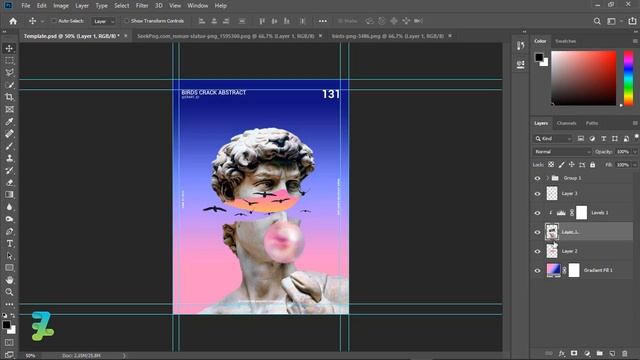Select the Rectangular Marquee tool
Image resolution: width=640 pixels, height=360 pixels.
9,60
